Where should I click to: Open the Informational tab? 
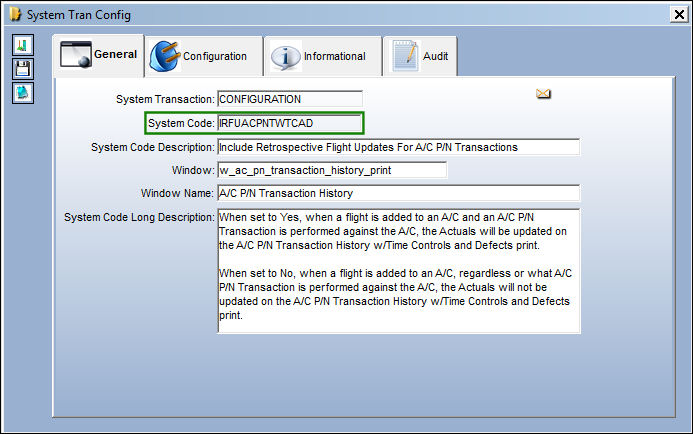click(x=323, y=56)
